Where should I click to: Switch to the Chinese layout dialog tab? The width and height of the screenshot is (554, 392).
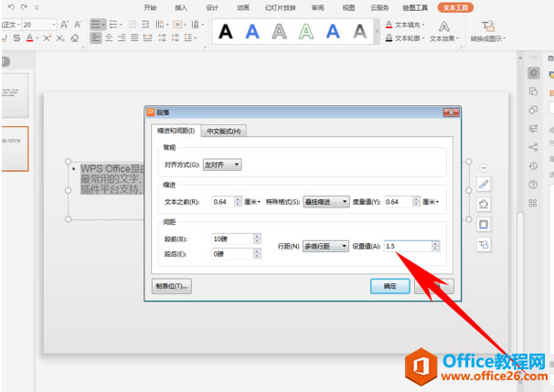pyautogui.click(x=224, y=131)
